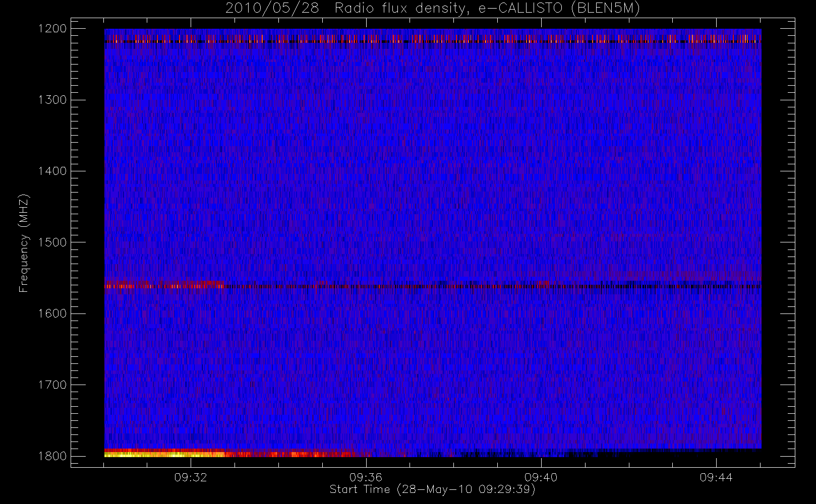Click the "Frequency (MHZ)" axis label
The width and height of the screenshot is (816, 504).
[24, 243]
